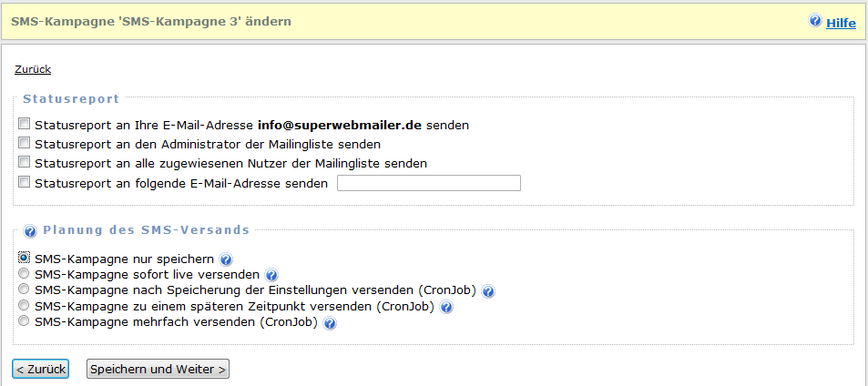
Task: Tick status report to all assigned users
Action: (25, 163)
